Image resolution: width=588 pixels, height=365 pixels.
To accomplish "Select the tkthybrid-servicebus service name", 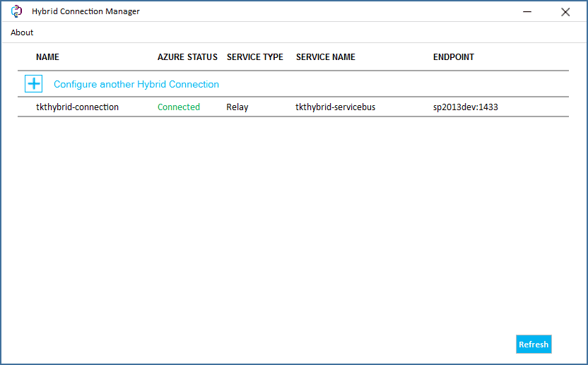I will click(x=335, y=107).
